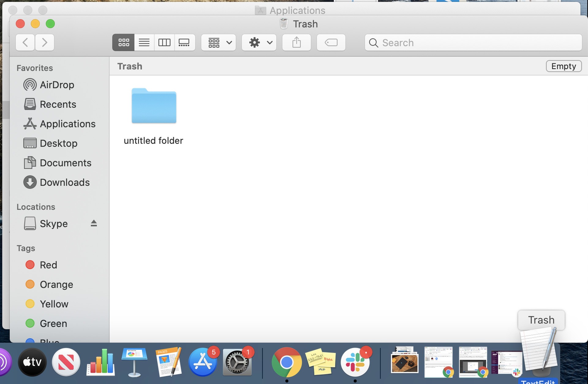Open Numbers app from Dock
Image resolution: width=588 pixels, height=384 pixels.
point(100,362)
